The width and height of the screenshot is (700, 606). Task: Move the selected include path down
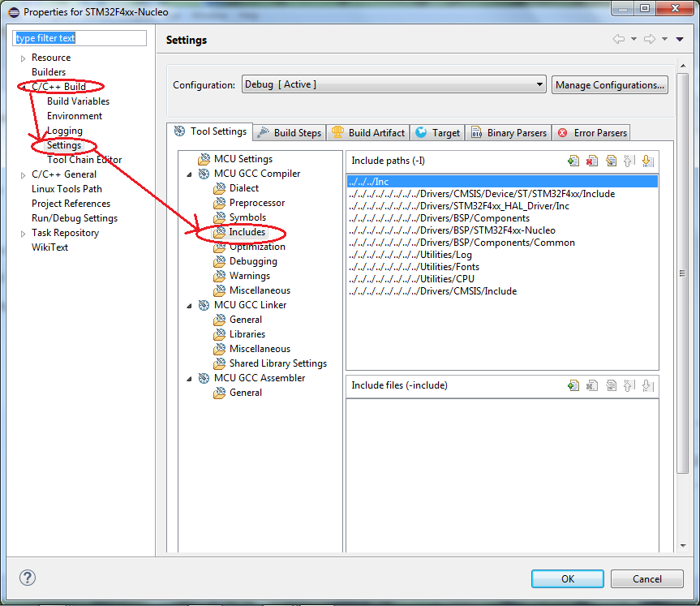pyautogui.click(x=647, y=161)
